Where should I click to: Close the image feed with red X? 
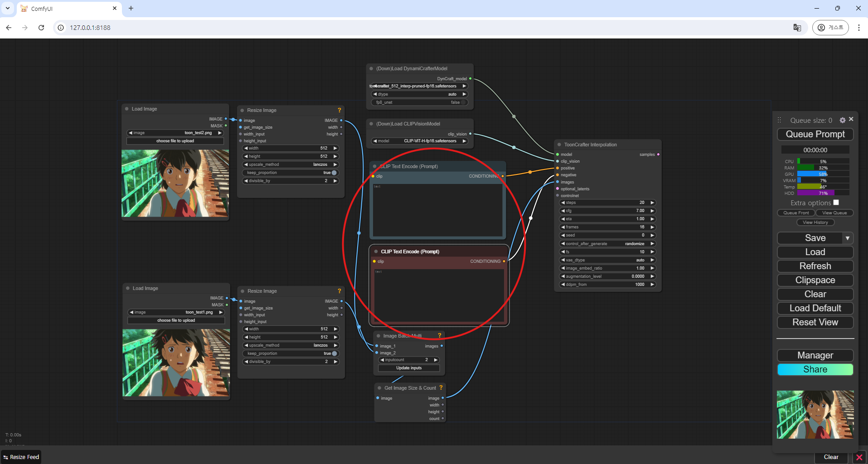tap(859, 457)
